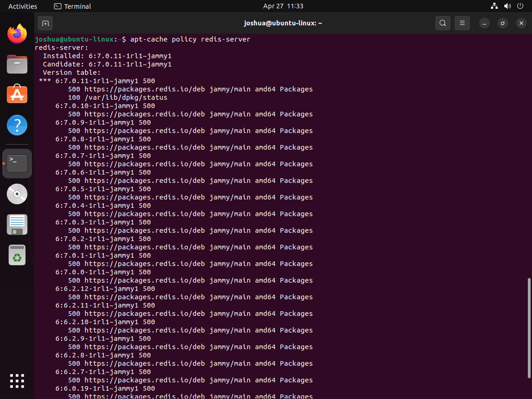Image resolution: width=532 pixels, height=399 pixels.
Task: Click the 'apt-cache policy redis-server' command text
Action: point(190,39)
